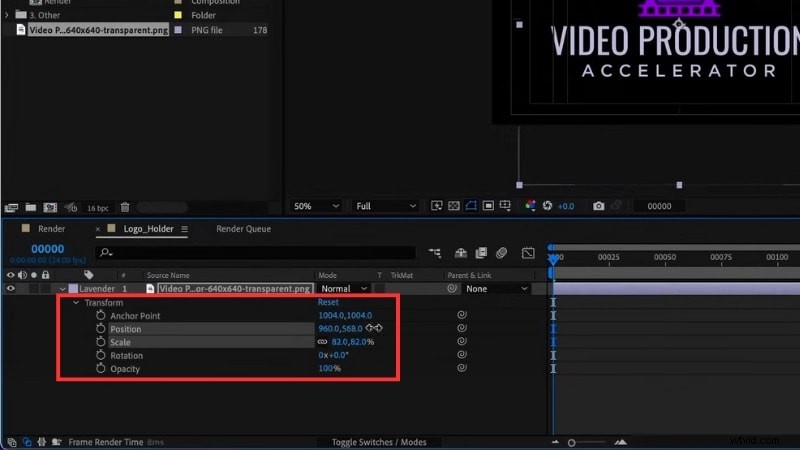This screenshot has height=450, width=800.
Task: Click the Position value 960.0,568.0
Action: (340, 329)
